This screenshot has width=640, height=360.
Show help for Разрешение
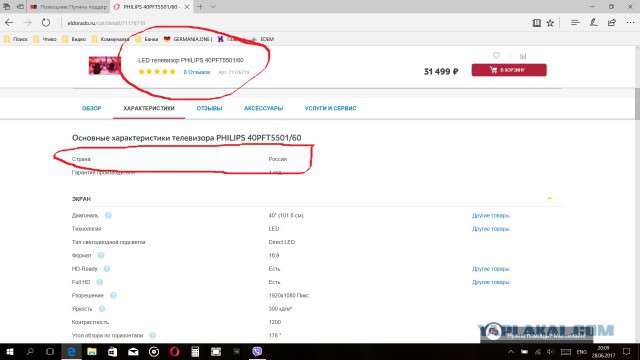tap(113, 295)
